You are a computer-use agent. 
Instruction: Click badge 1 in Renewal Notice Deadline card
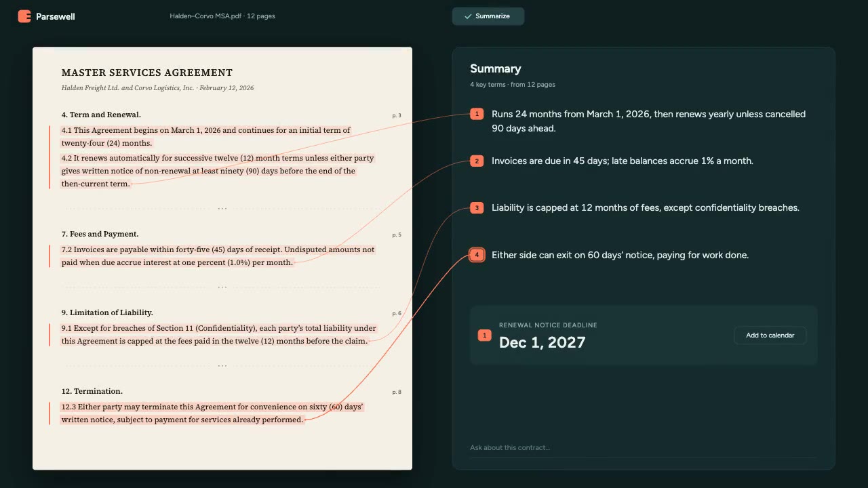pyautogui.click(x=484, y=335)
